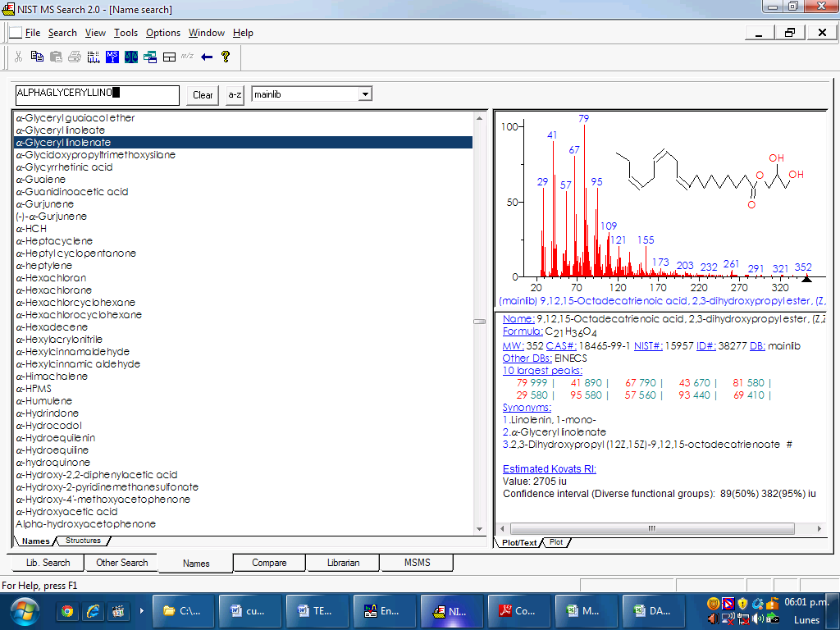Click the balance scales toolbar icon

130,57
